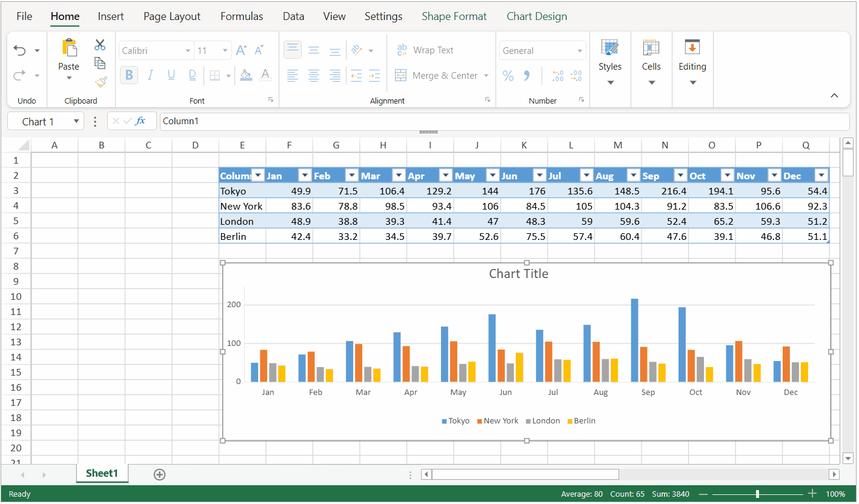Apply the font color A
The height and width of the screenshot is (504, 859).
tap(265, 75)
